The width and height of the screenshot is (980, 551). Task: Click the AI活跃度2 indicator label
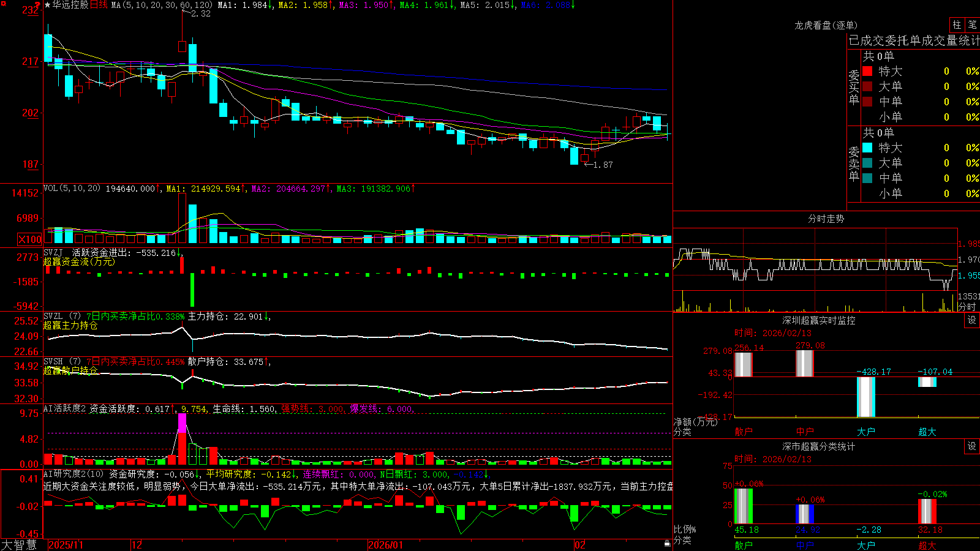(64, 408)
